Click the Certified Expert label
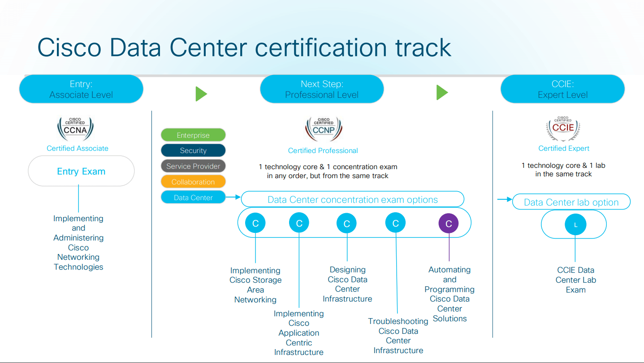 tap(564, 148)
